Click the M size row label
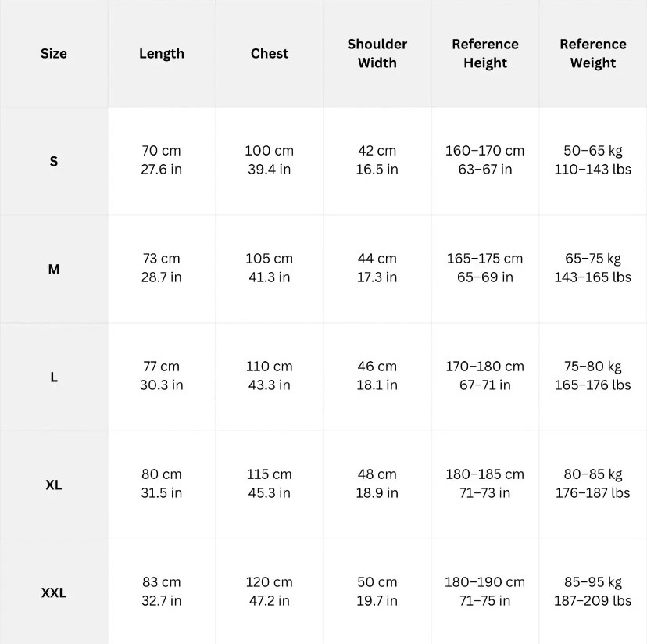This screenshot has height=644, width=647. click(54, 270)
